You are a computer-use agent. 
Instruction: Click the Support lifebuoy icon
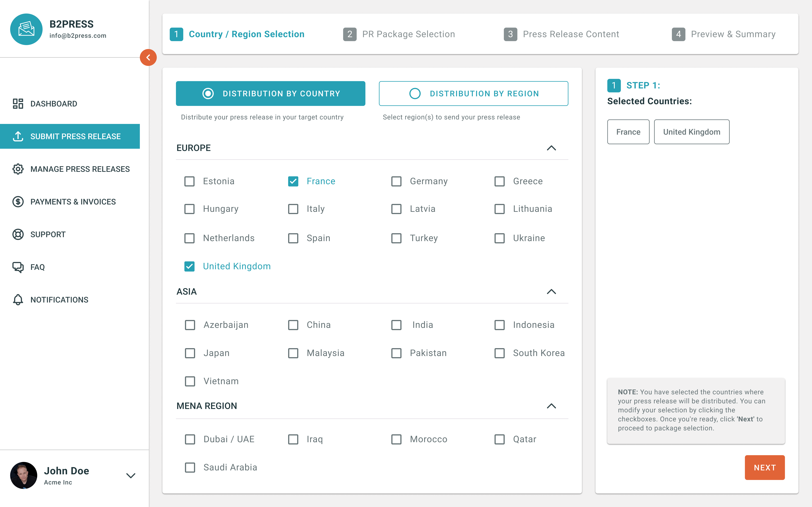pyautogui.click(x=18, y=234)
